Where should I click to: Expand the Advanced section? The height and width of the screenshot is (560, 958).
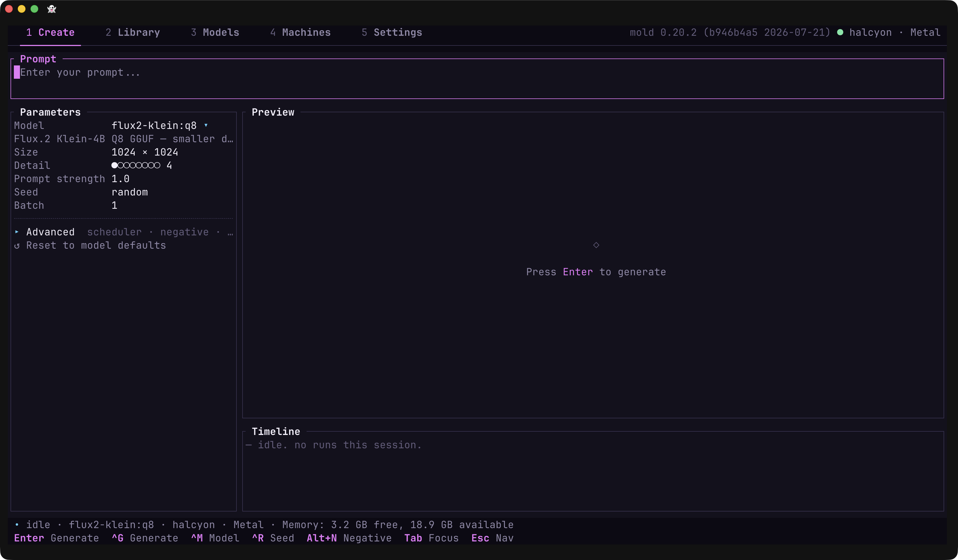click(124, 232)
